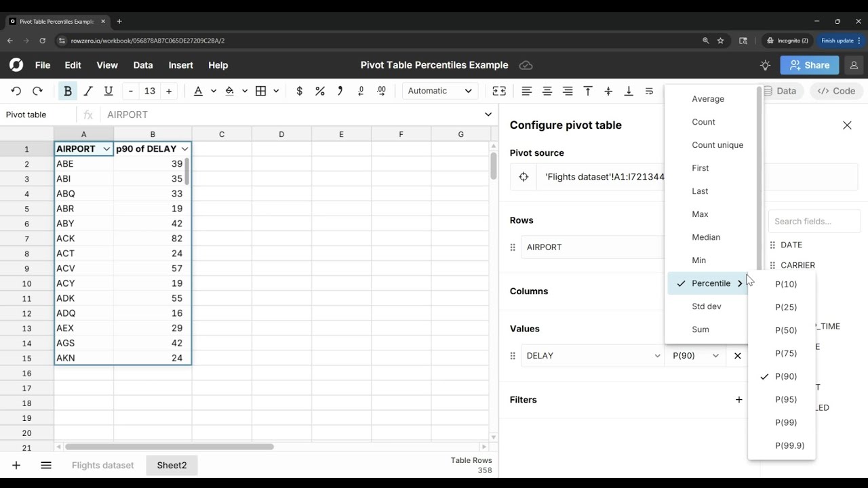868x488 pixels.
Task: Select Median aggregation option
Action: [706, 237]
